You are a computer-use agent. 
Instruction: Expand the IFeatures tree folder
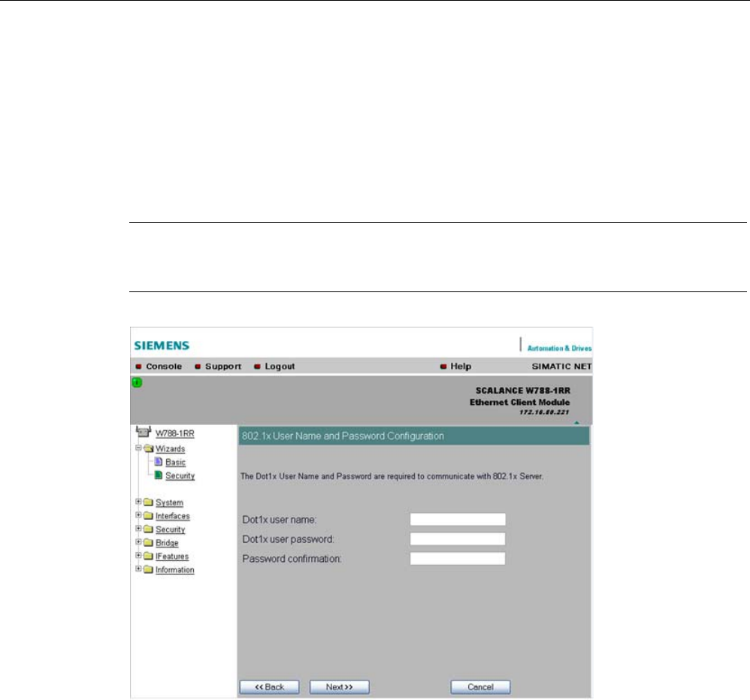click(x=138, y=555)
